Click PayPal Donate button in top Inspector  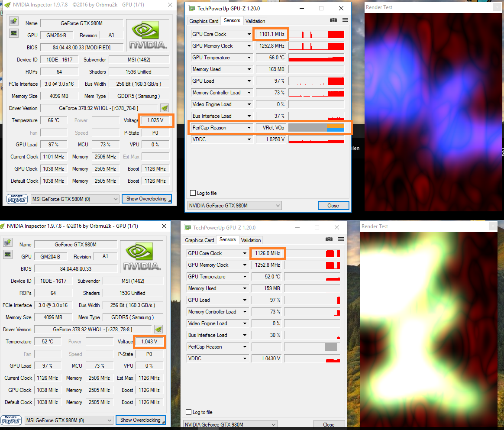[17, 199]
